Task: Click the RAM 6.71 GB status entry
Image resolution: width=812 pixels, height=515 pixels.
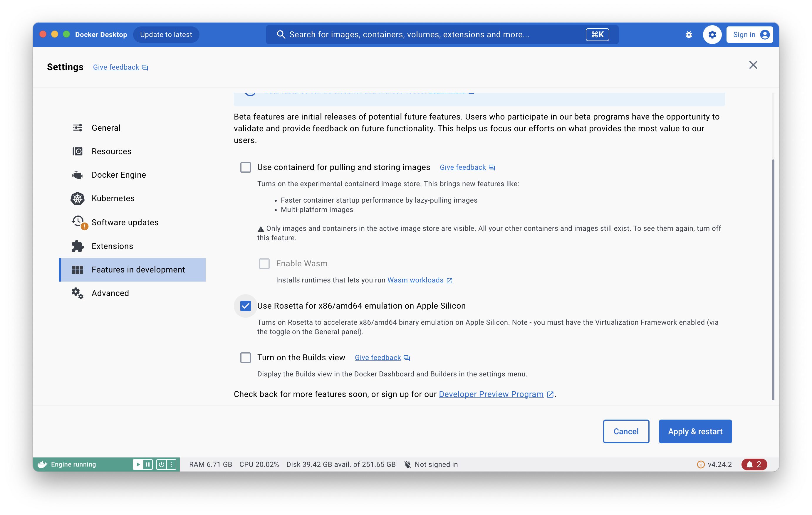Action: (210, 464)
